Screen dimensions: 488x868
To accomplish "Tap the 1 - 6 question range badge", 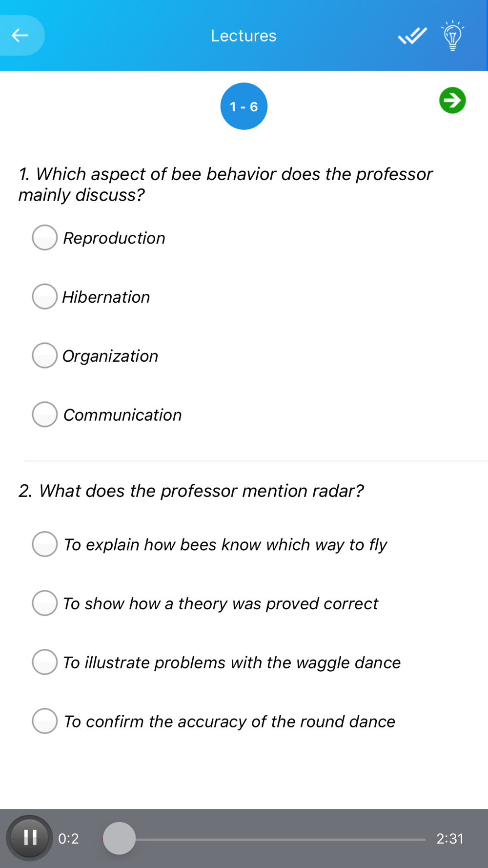I will coord(244,106).
